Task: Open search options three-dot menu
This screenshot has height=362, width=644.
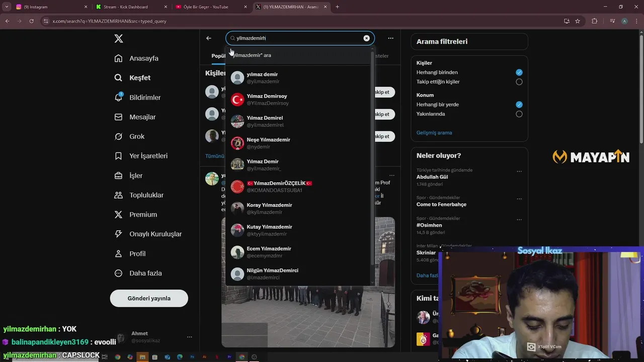Action: click(x=390, y=38)
